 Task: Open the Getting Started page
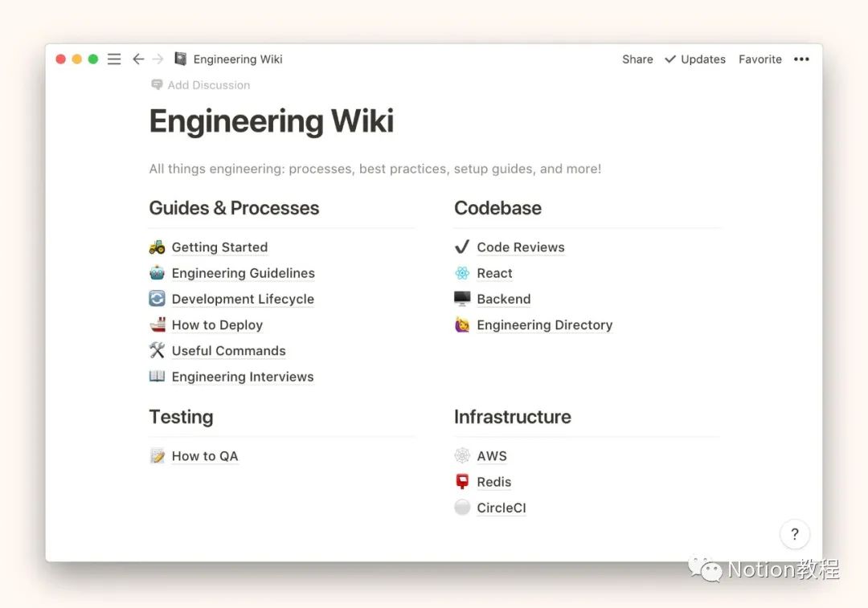click(219, 247)
